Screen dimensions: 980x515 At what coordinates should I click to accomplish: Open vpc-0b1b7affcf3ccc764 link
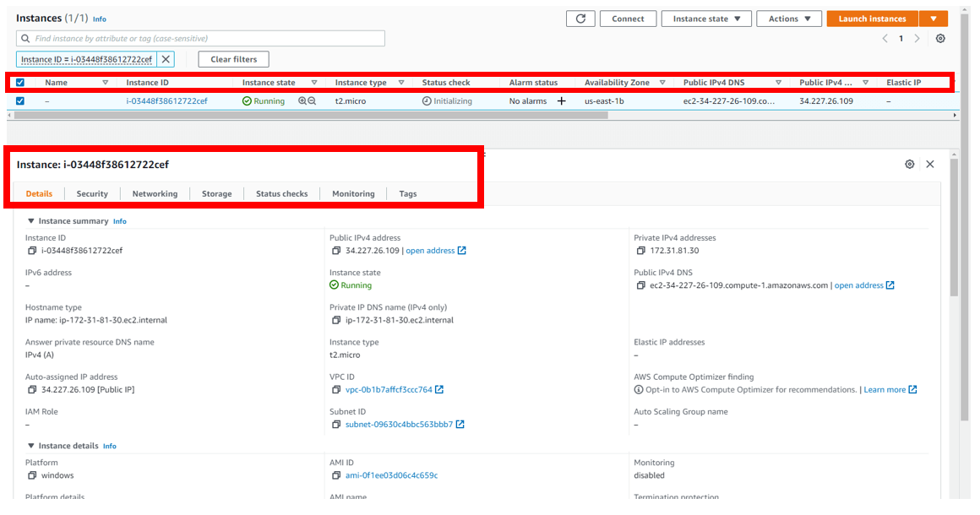click(389, 389)
